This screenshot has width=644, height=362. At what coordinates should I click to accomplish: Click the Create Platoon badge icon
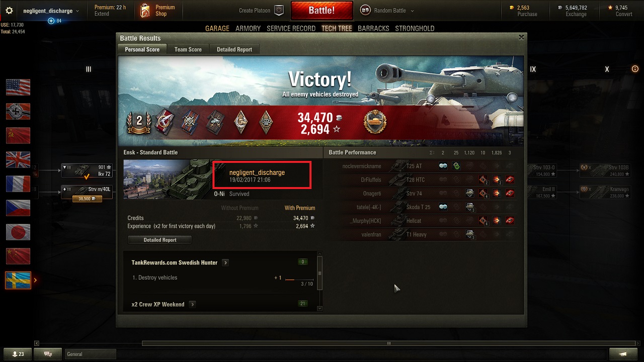click(x=280, y=11)
